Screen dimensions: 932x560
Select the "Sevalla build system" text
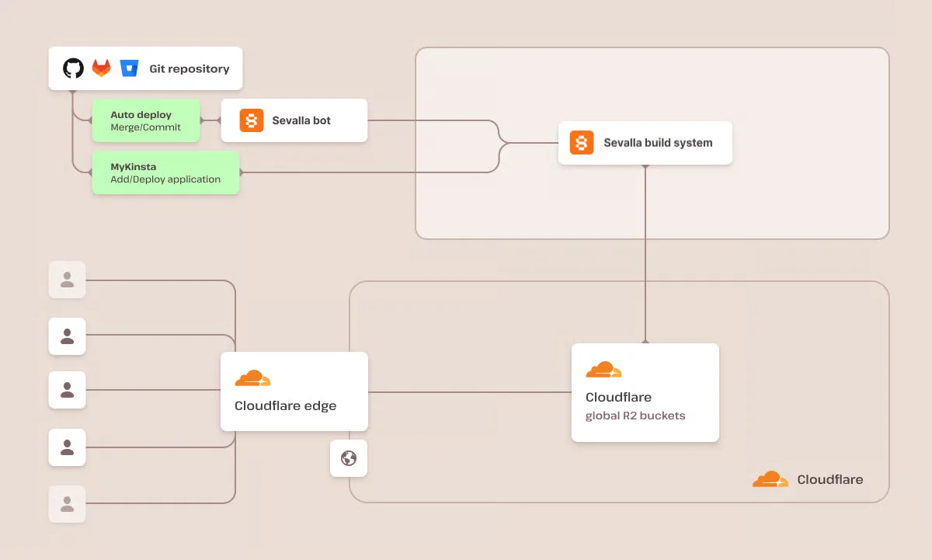658,143
